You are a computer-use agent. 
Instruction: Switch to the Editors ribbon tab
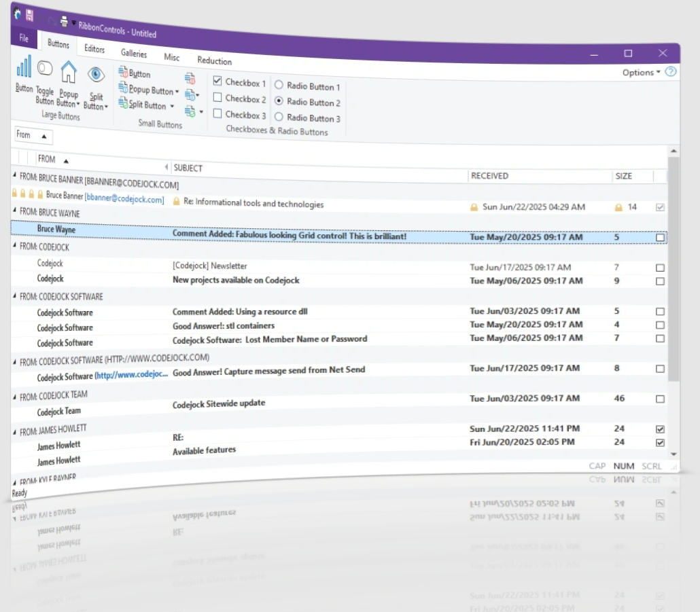click(x=94, y=49)
